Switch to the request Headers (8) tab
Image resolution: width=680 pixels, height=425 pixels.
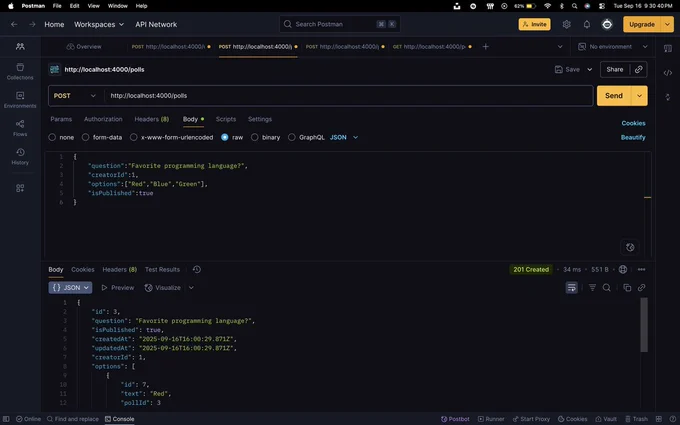(x=152, y=119)
